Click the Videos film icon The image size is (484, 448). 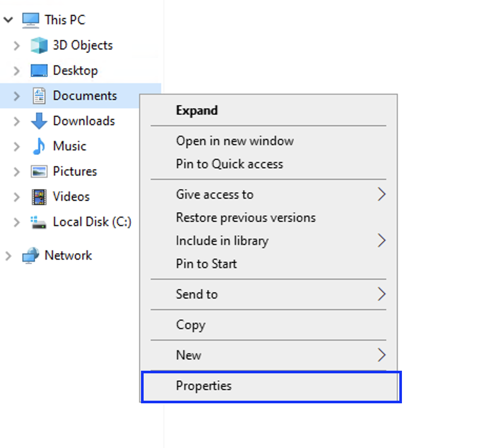point(39,197)
